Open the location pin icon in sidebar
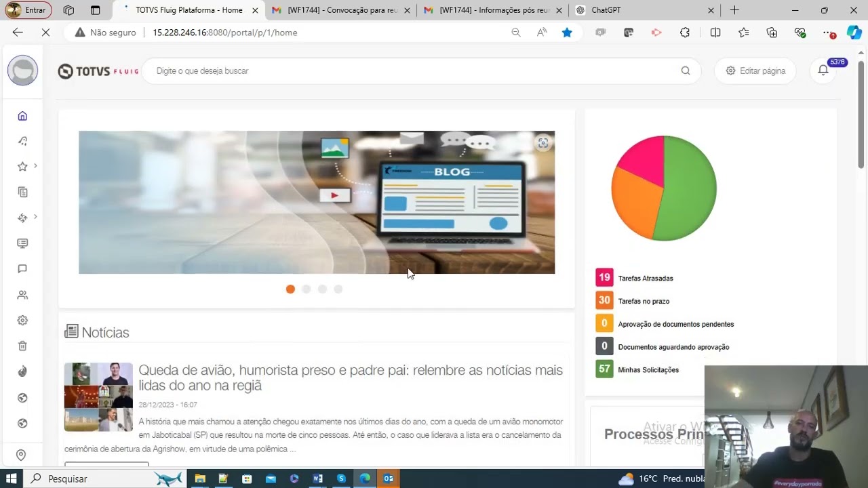 click(21, 455)
